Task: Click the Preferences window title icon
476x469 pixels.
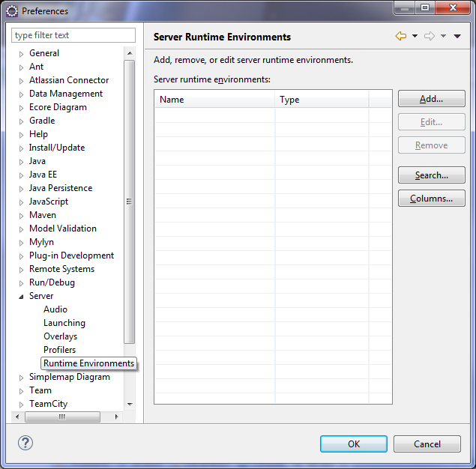Action: click(11, 11)
